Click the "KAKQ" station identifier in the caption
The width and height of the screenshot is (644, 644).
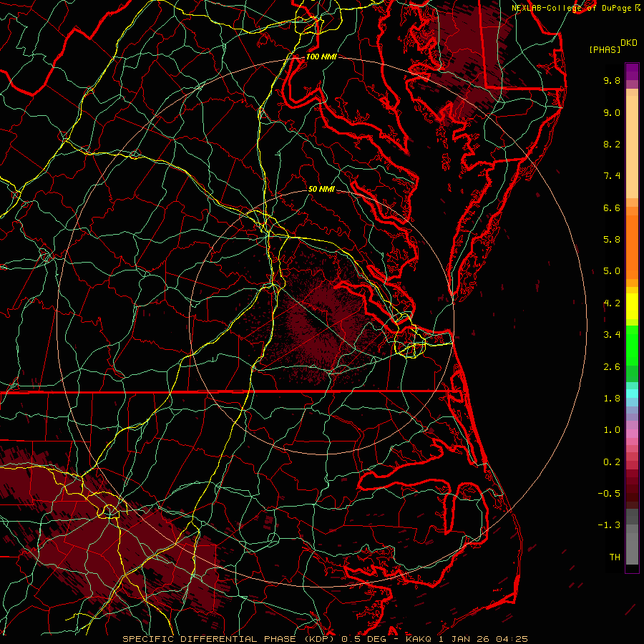tap(418, 639)
